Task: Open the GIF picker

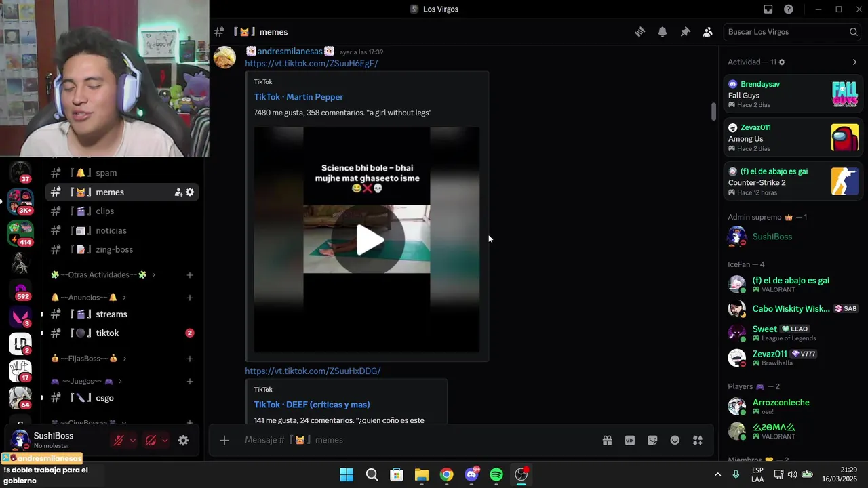Action: coord(630,440)
